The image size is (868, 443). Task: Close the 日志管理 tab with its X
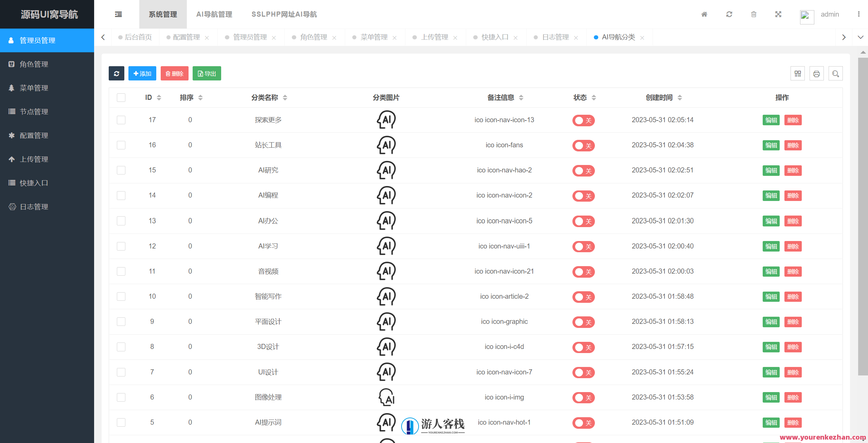(576, 37)
